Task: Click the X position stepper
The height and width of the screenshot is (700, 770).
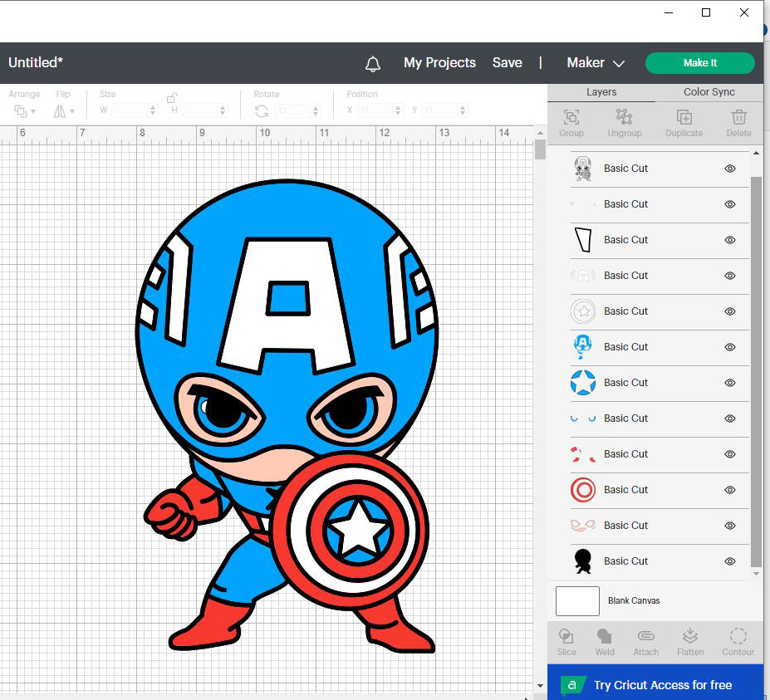Action: 398,110
